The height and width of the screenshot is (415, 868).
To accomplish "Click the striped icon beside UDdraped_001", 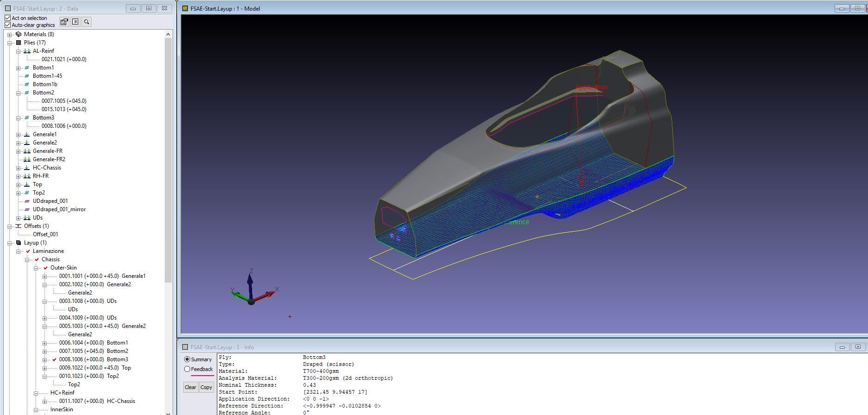I will point(27,201).
